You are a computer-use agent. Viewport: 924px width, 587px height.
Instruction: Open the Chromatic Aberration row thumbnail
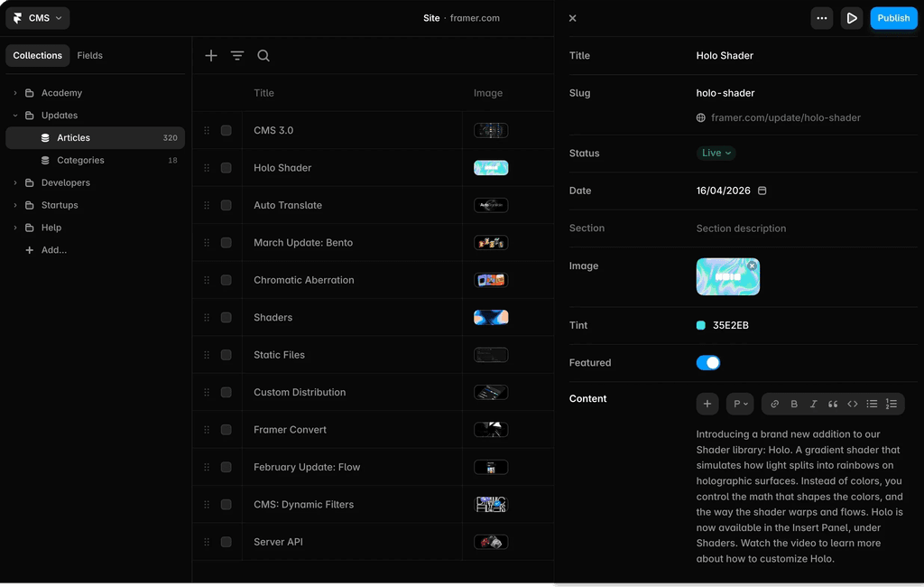tap(491, 280)
